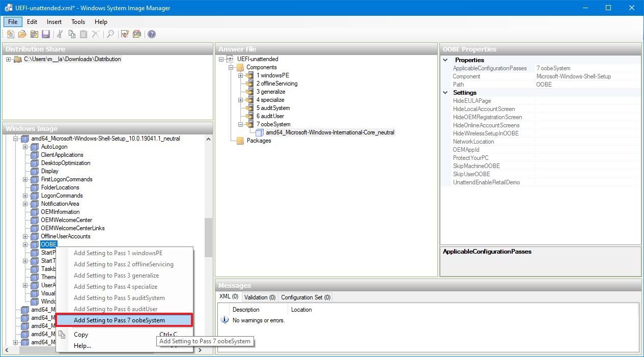Expand the LogonCommands node
The height and width of the screenshot is (357, 644).
[25, 196]
